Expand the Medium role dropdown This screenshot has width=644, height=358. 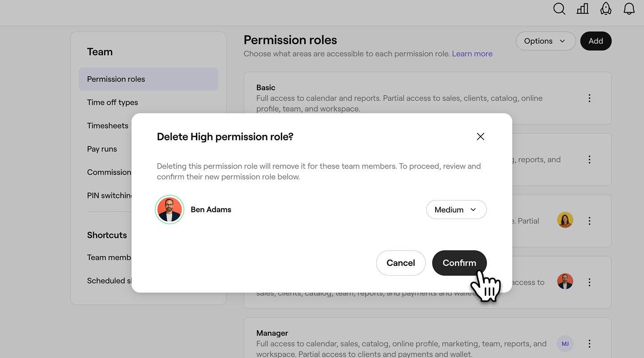456,209
